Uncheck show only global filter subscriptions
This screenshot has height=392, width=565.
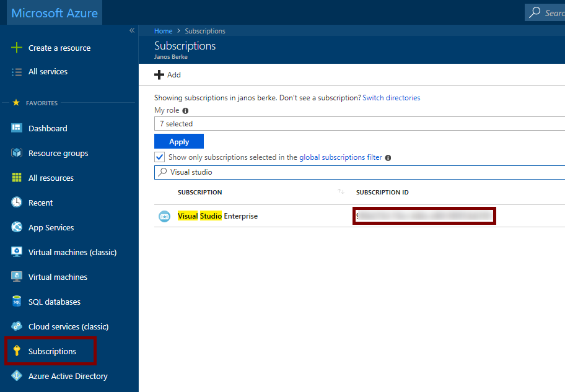coord(160,157)
